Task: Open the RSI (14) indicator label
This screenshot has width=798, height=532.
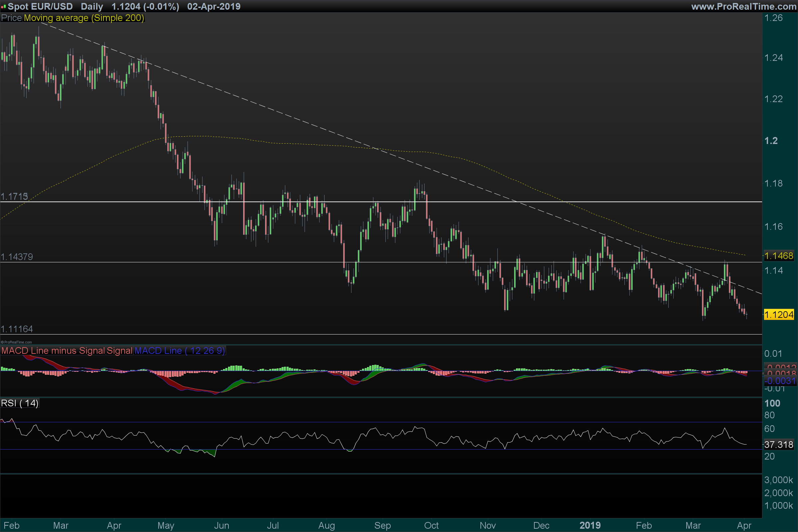Action: pos(20,403)
